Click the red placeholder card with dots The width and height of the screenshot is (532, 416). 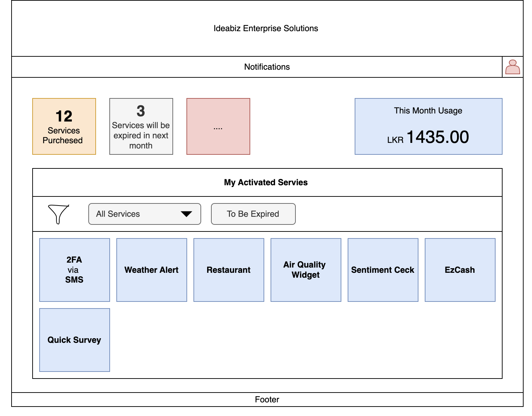coord(218,126)
